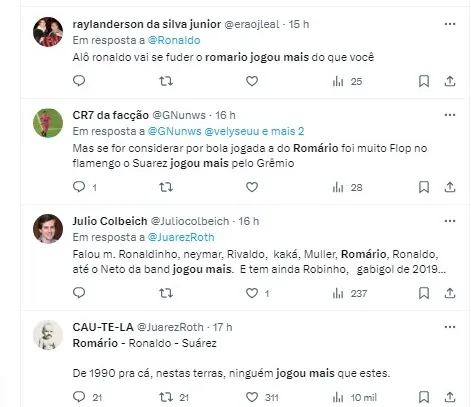The image size is (471, 407).
Task: Open more options on CAU-TE-LA's tweet
Action: pyautogui.click(x=450, y=327)
